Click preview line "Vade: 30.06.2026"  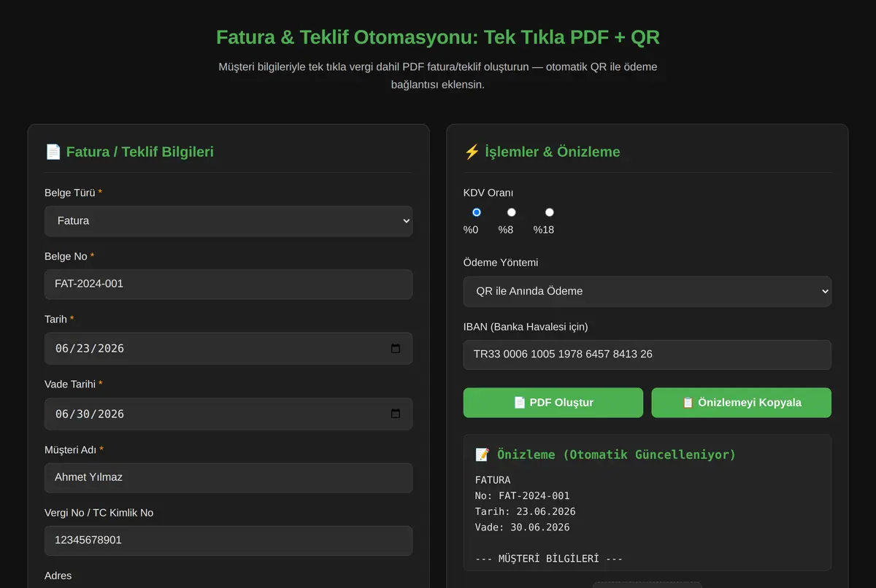[x=522, y=527]
